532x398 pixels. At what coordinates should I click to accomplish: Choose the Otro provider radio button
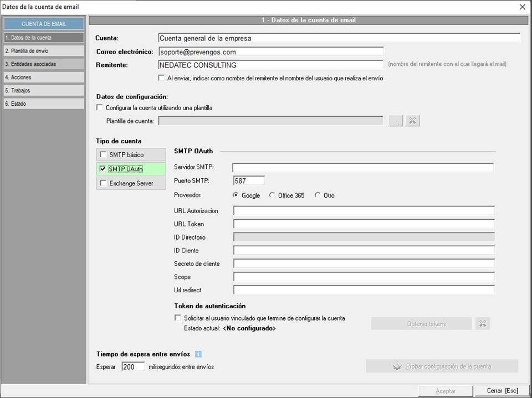point(318,195)
